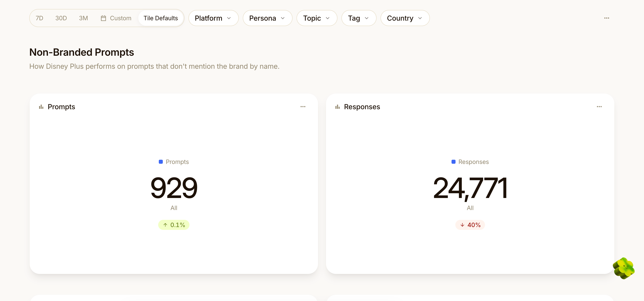Open the Persona filter dropdown
This screenshot has height=301, width=644.
point(267,18)
